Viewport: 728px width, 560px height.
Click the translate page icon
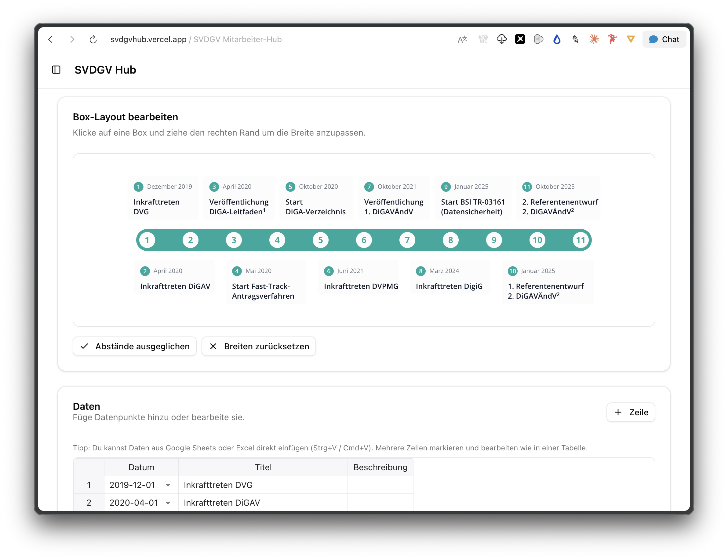(x=462, y=39)
